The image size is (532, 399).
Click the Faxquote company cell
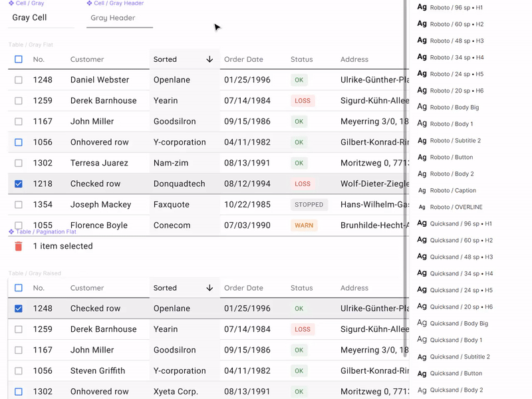[x=172, y=205]
